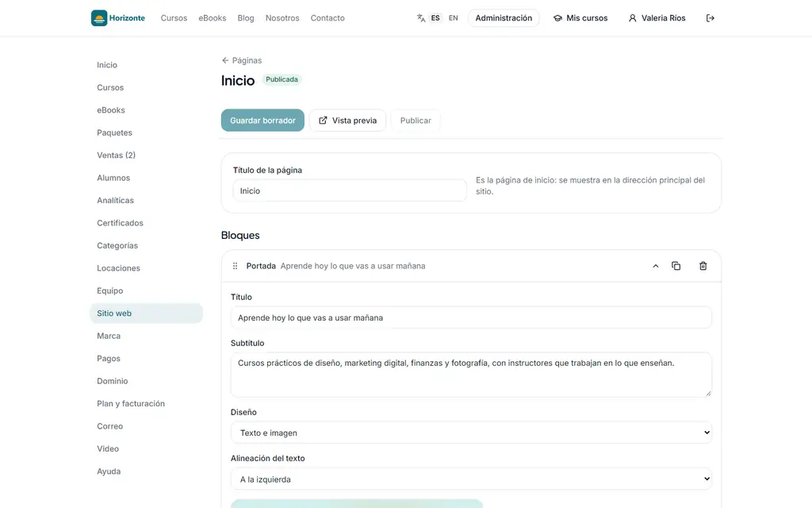The height and width of the screenshot is (508, 812).
Task: Duplicate the Portada block
Action: coord(676,266)
